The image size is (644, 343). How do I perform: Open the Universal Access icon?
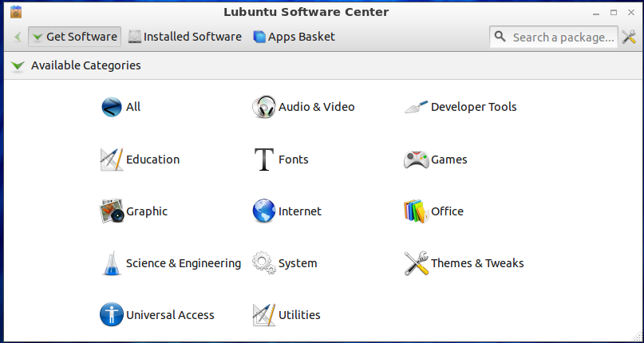coord(112,315)
